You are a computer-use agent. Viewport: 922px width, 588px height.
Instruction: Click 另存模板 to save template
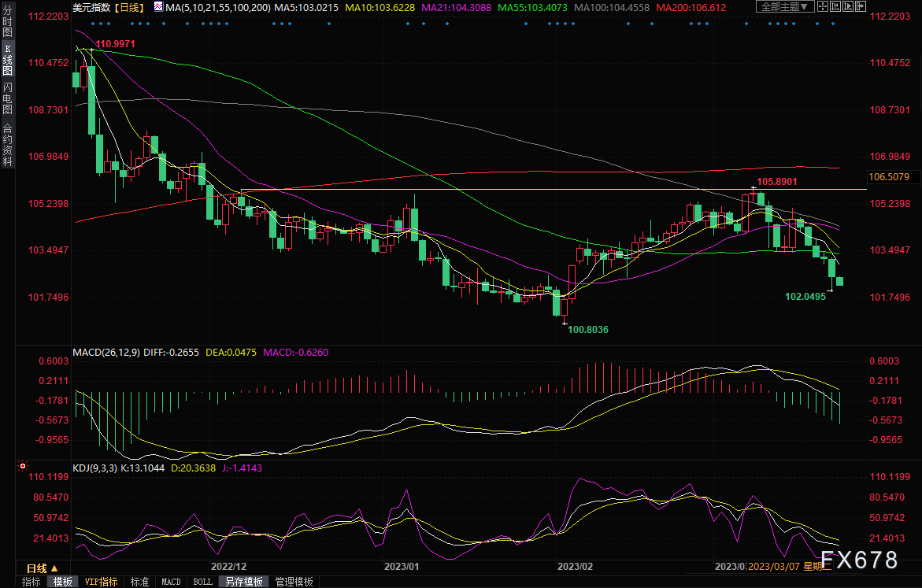(244, 582)
